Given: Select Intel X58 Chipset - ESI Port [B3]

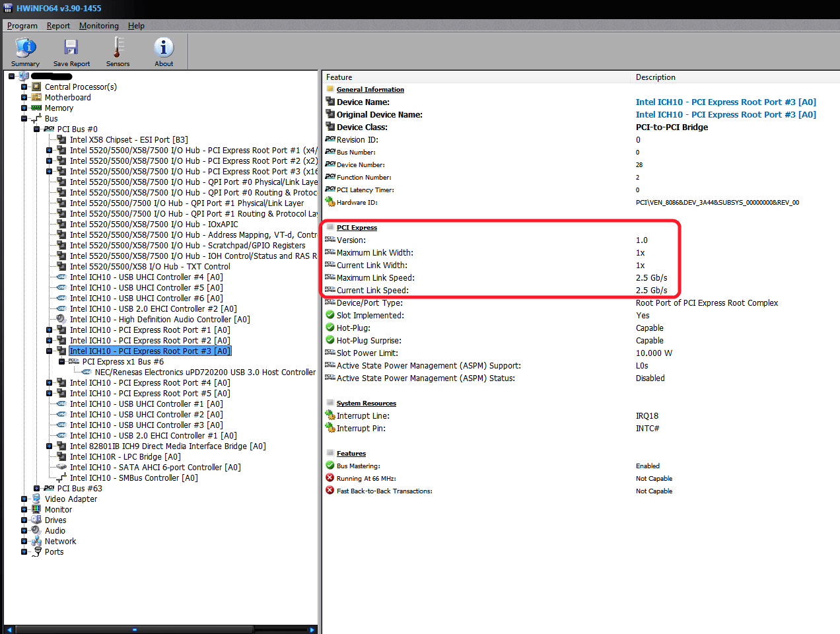Looking at the screenshot, I should [x=129, y=139].
